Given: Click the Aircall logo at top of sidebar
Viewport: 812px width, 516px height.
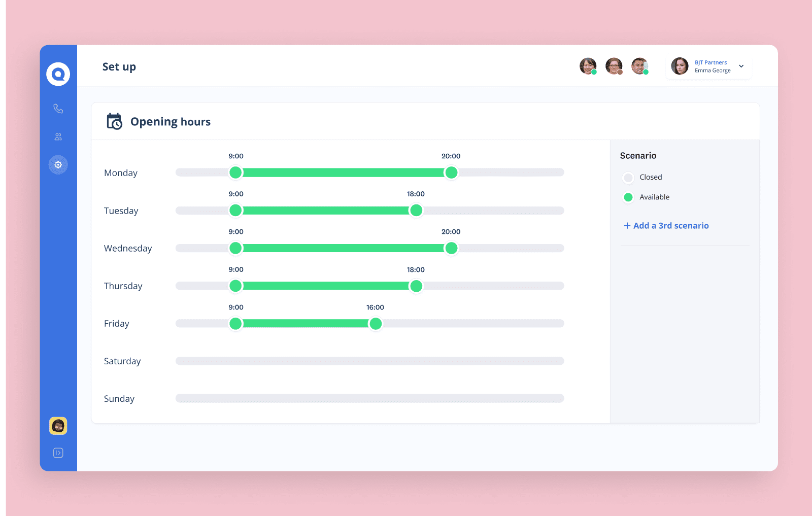Looking at the screenshot, I should pyautogui.click(x=58, y=74).
